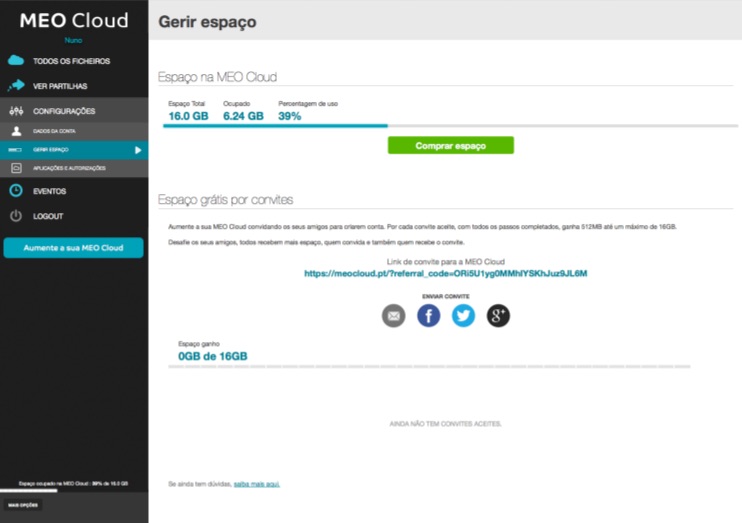The width and height of the screenshot is (742, 523).
Task: Click Link de convite para a MEO Cloud label
Action: [x=446, y=262]
